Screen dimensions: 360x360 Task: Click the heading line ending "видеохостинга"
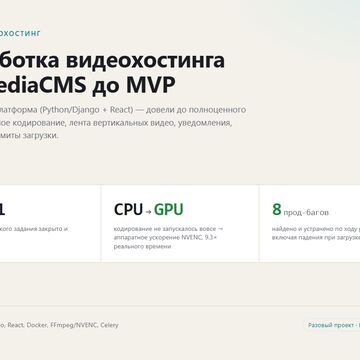[112, 60]
